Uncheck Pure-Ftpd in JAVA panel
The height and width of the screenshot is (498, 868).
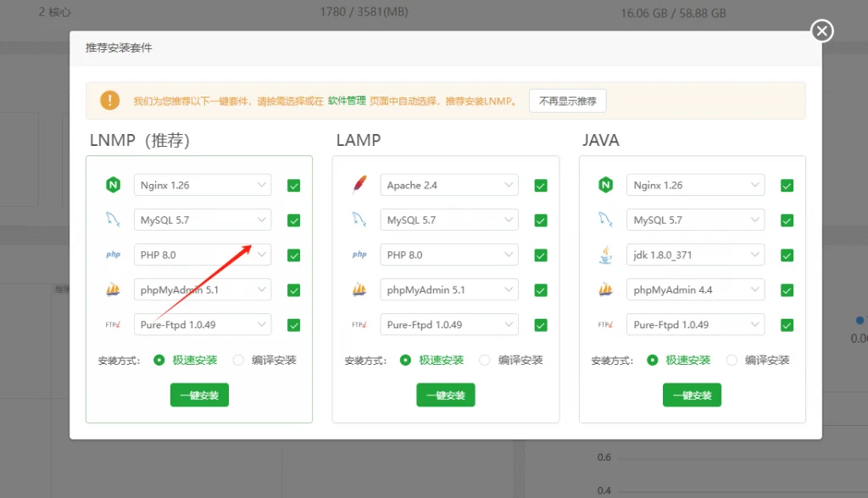[787, 325]
